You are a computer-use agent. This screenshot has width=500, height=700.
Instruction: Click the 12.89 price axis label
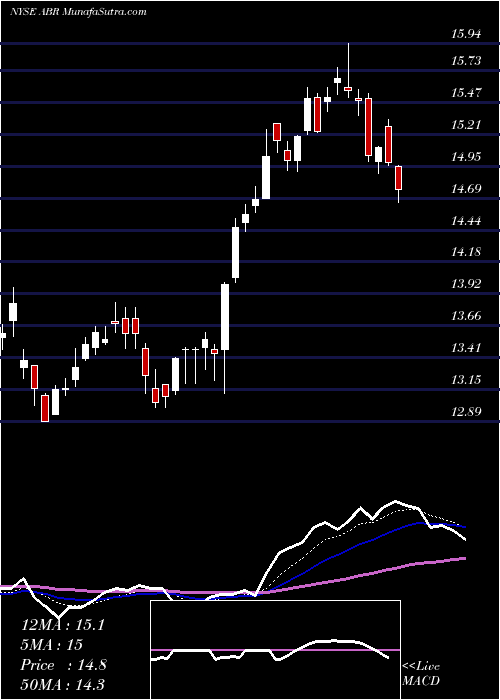pyautogui.click(x=466, y=411)
